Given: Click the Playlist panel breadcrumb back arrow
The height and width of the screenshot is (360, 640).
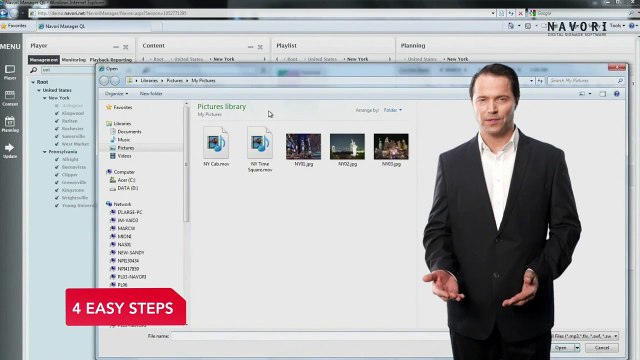Looking at the screenshot, I should [x=277, y=59].
